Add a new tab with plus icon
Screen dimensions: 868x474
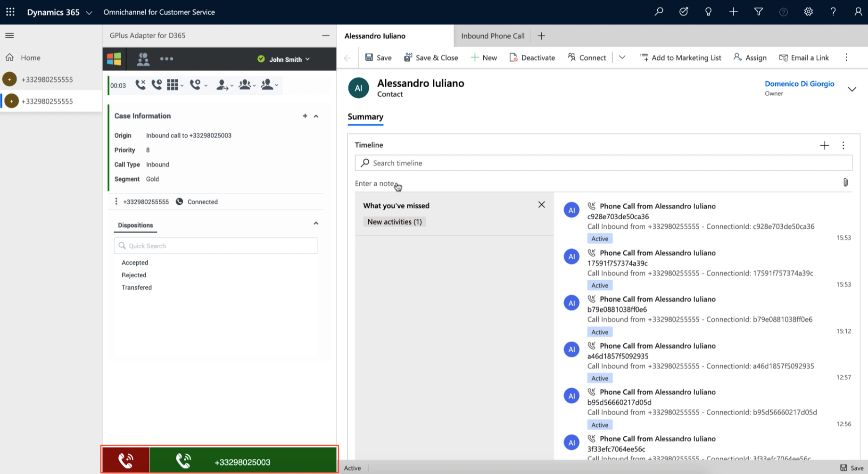[541, 36]
